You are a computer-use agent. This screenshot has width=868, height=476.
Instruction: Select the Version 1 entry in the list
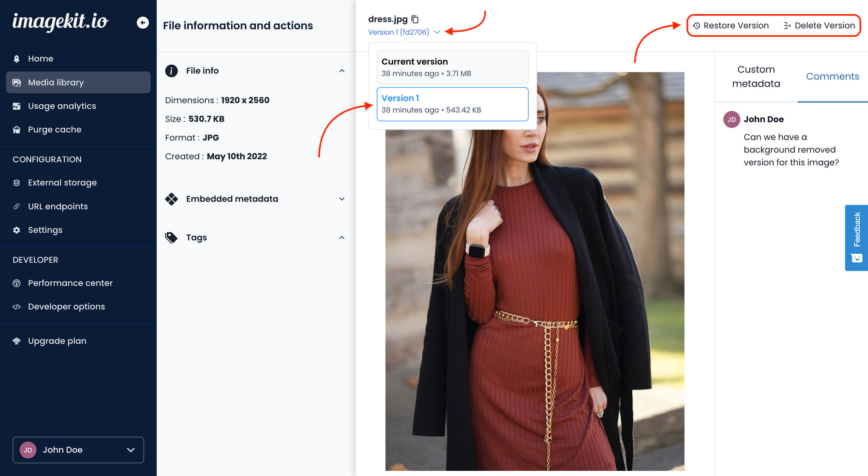pos(453,104)
